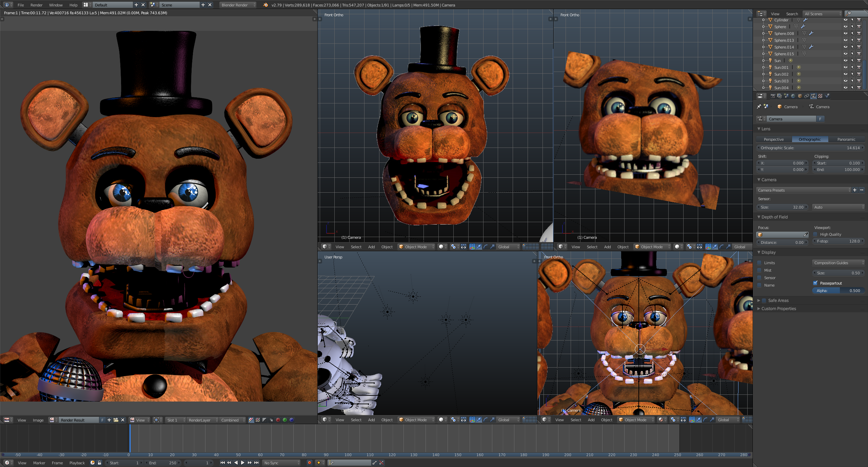The height and width of the screenshot is (467, 868).
Task: Click the pin icon in properties breadcrumb
Action: 759,106
